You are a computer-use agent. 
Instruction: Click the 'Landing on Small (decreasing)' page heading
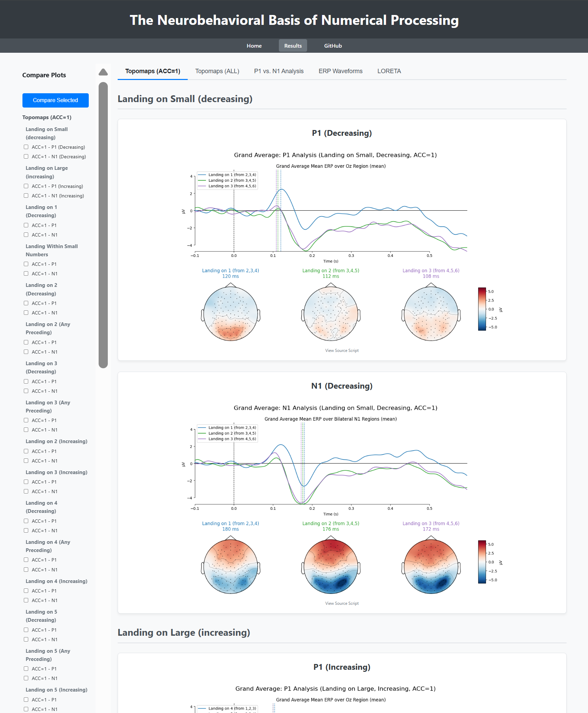185,99
